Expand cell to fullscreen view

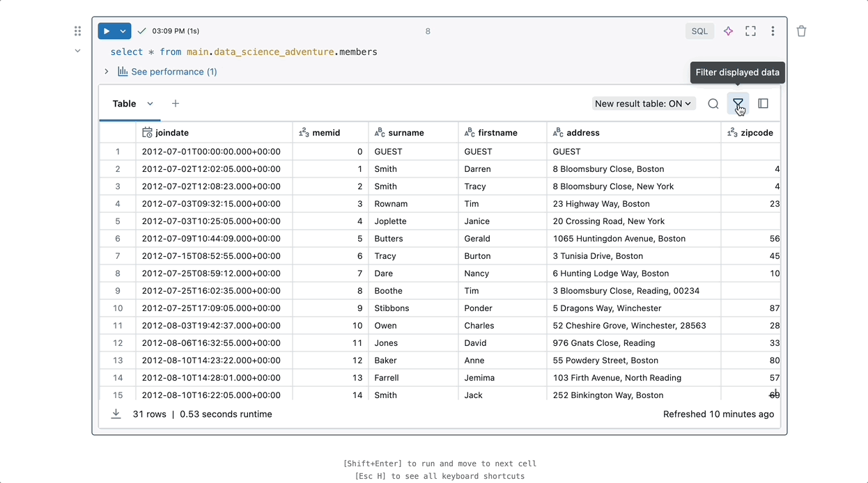(750, 31)
